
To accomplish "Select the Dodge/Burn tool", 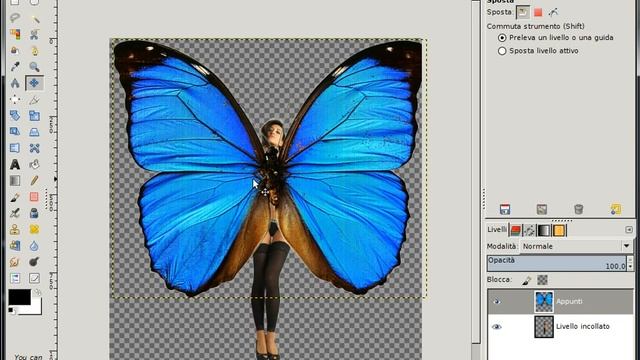I will 34,262.
